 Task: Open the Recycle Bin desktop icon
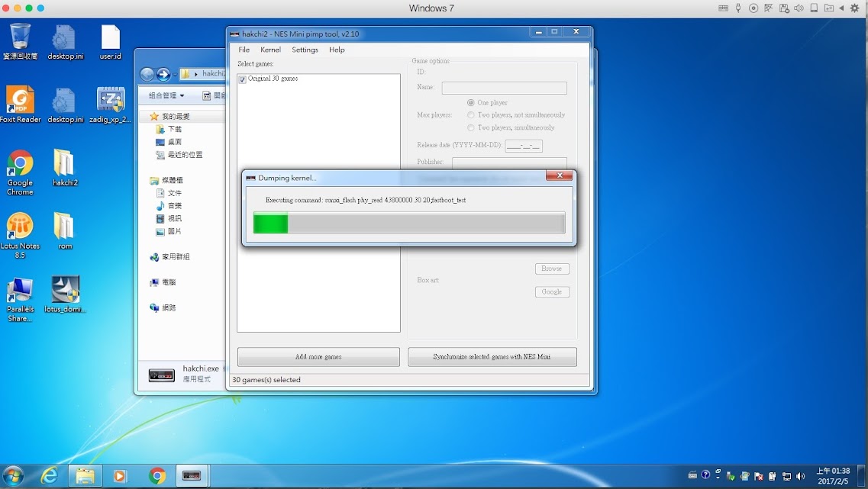(20, 41)
